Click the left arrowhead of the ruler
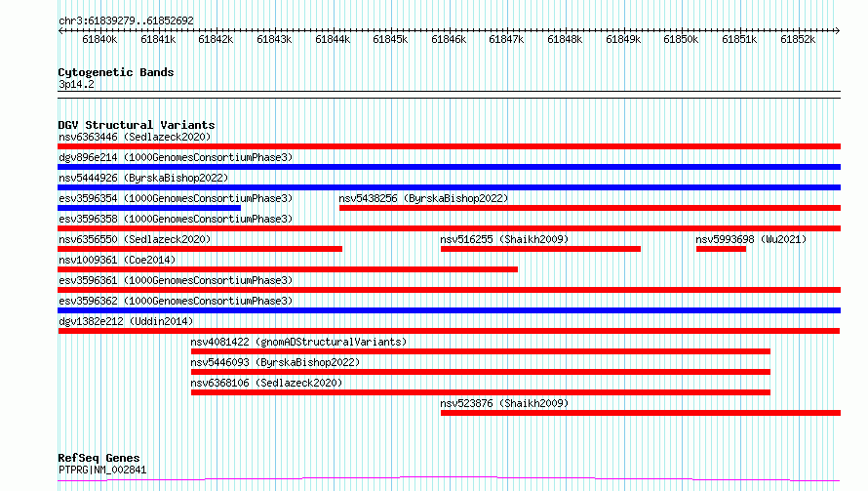Image resolution: width=868 pixels, height=491 pixels. (60, 31)
